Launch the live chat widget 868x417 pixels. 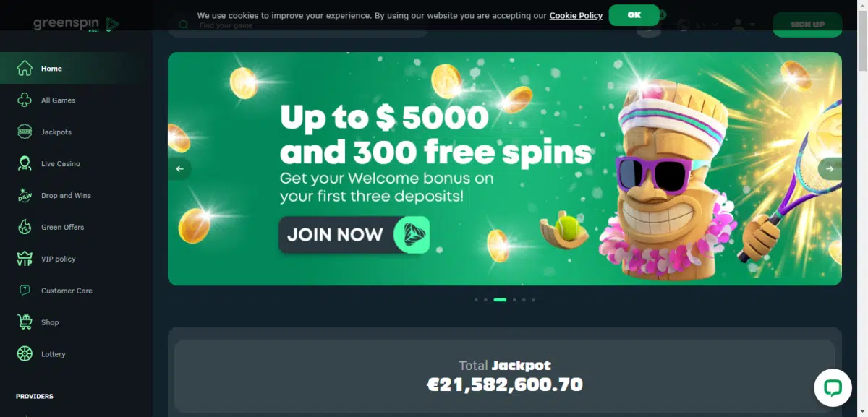833,387
